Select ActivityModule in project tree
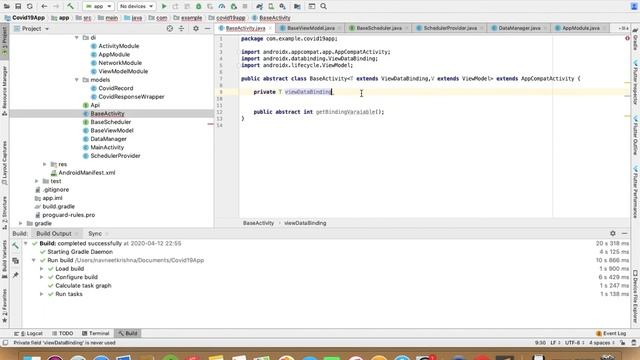The width and height of the screenshot is (640, 360). click(x=115, y=46)
